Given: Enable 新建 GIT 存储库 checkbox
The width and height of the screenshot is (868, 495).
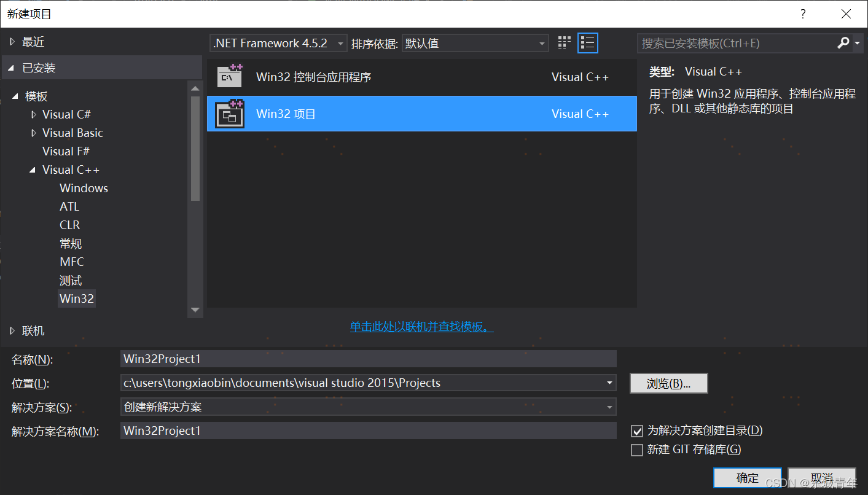Looking at the screenshot, I should 637,450.
